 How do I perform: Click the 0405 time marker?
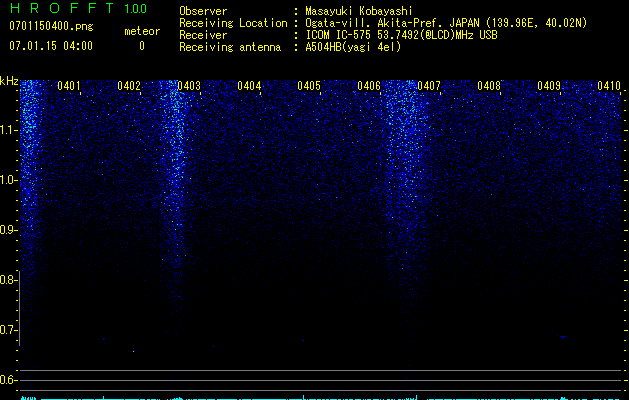[x=309, y=86]
